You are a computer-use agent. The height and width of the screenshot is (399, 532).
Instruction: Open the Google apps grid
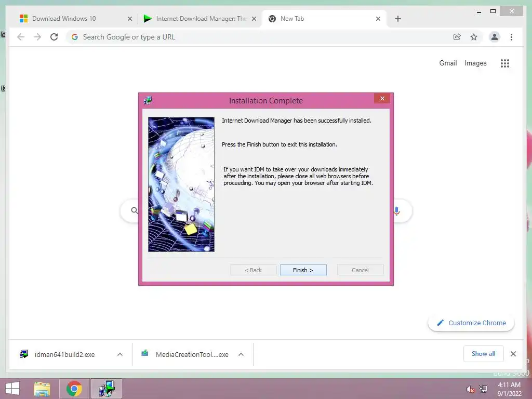tap(505, 63)
